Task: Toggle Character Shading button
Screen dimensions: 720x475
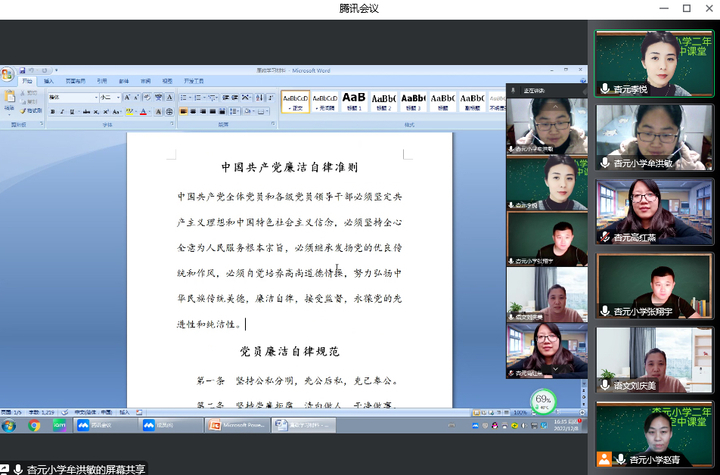Action: click(158, 112)
